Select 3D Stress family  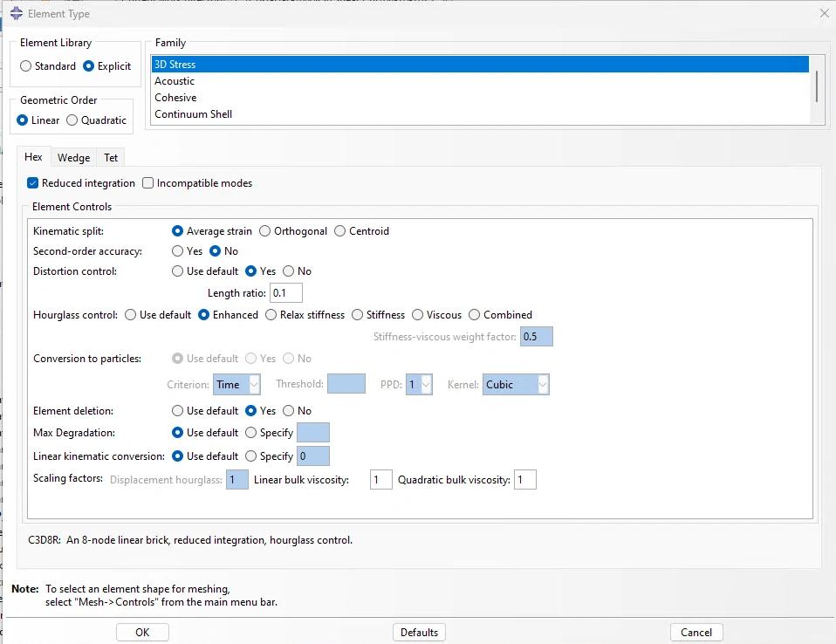click(480, 64)
